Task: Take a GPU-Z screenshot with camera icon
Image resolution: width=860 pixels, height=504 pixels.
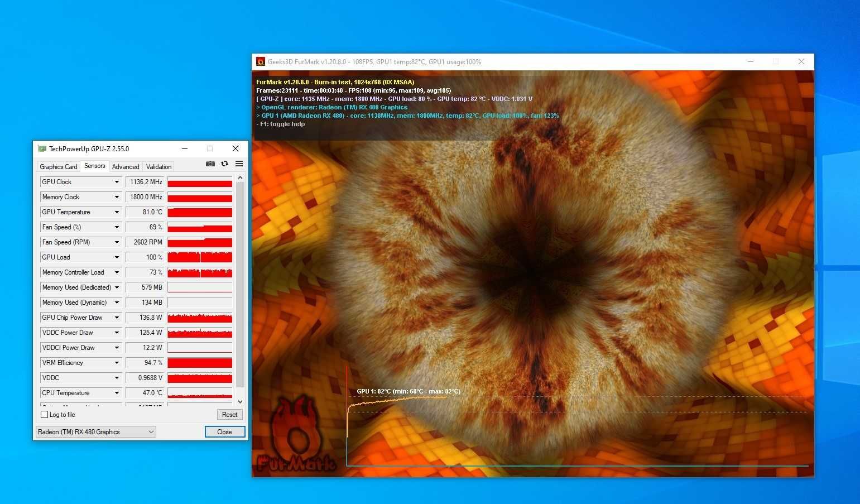Action: pos(210,164)
